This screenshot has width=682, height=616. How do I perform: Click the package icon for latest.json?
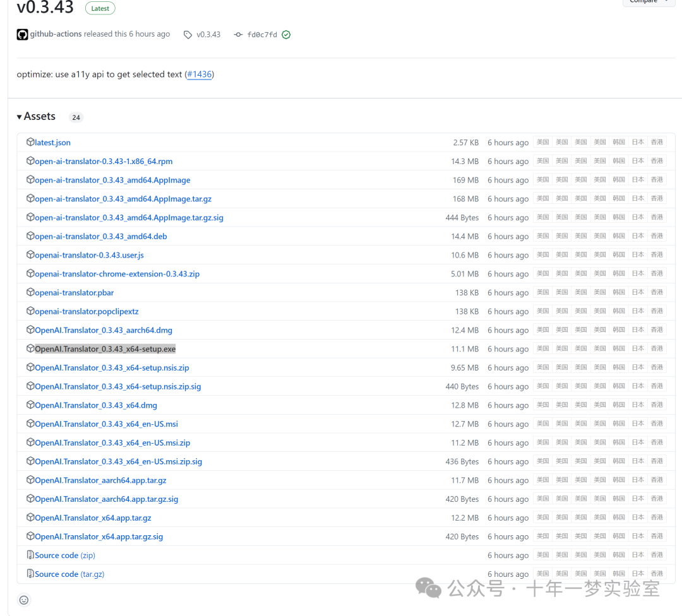pyautogui.click(x=30, y=142)
